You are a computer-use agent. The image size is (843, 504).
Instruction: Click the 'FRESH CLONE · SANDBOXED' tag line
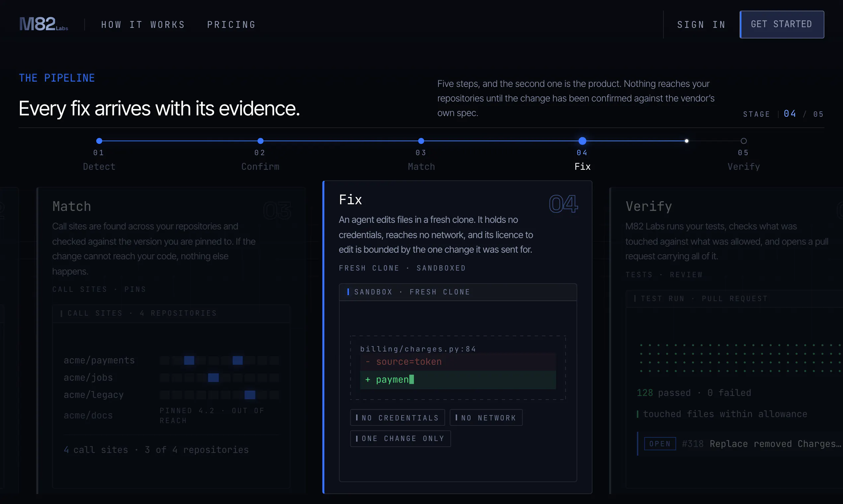click(402, 268)
